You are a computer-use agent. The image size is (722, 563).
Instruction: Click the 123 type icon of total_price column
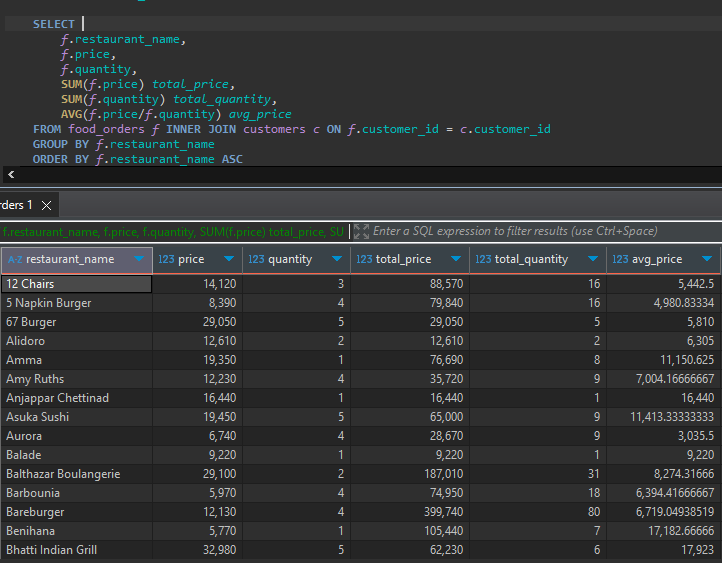pos(364,260)
